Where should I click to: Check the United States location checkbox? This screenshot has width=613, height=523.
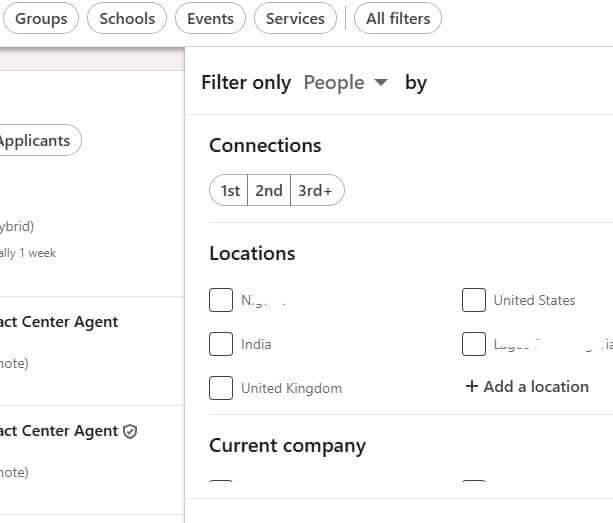click(474, 300)
